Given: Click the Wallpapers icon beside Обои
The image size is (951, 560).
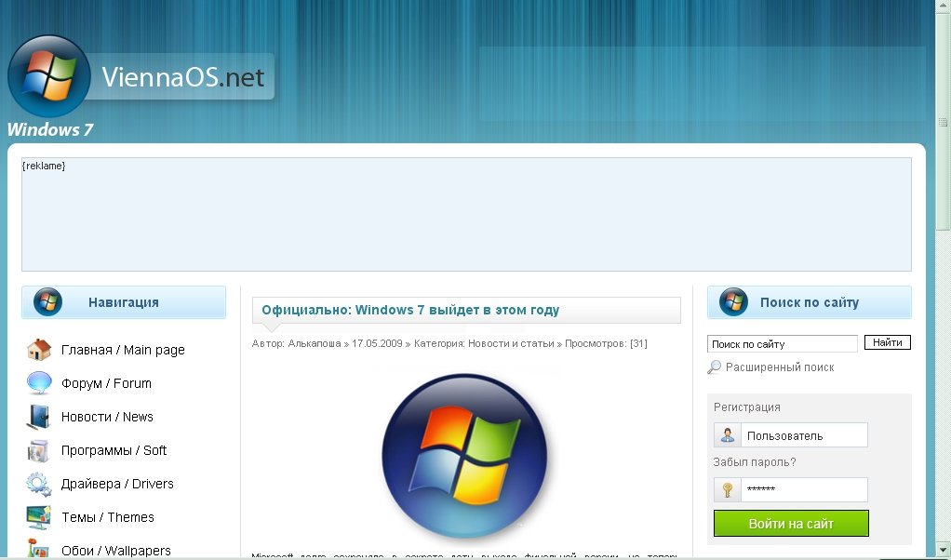Looking at the screenshot, I should (39, 548).
